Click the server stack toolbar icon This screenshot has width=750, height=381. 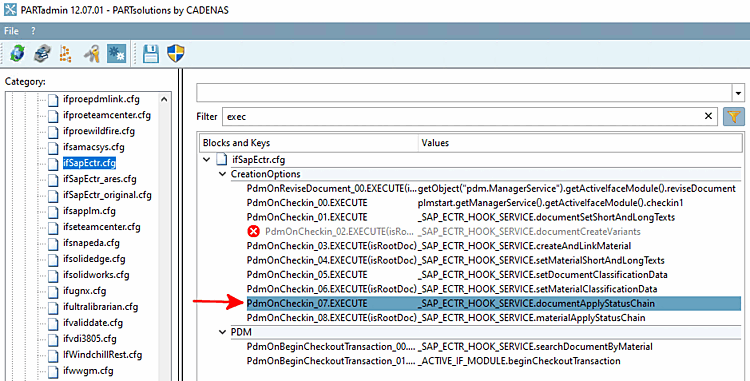coord(43,54)
